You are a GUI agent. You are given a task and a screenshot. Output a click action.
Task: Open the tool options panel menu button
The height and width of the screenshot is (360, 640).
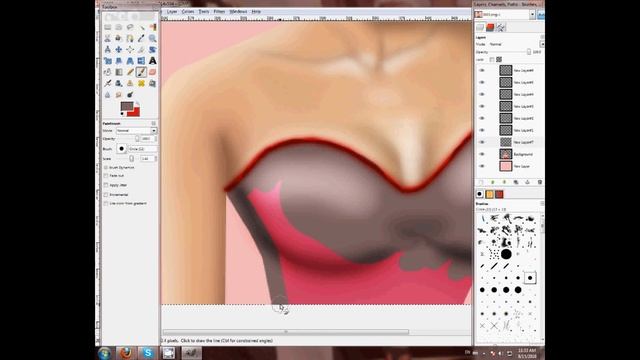[x=154, y=123]
